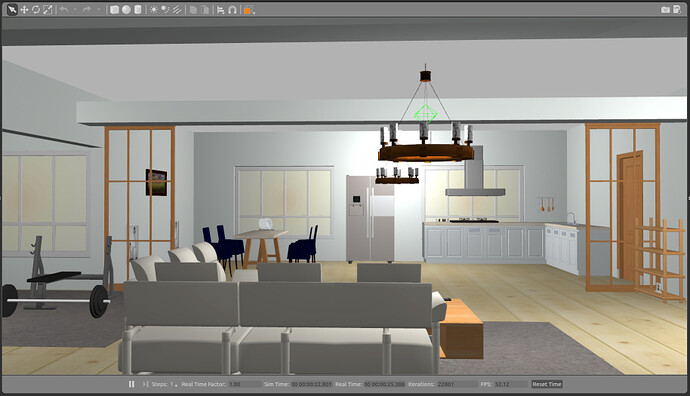Expand the orange view angle dropdown
690x396 pixels.
pyautogui.click(x=254, y=12)
